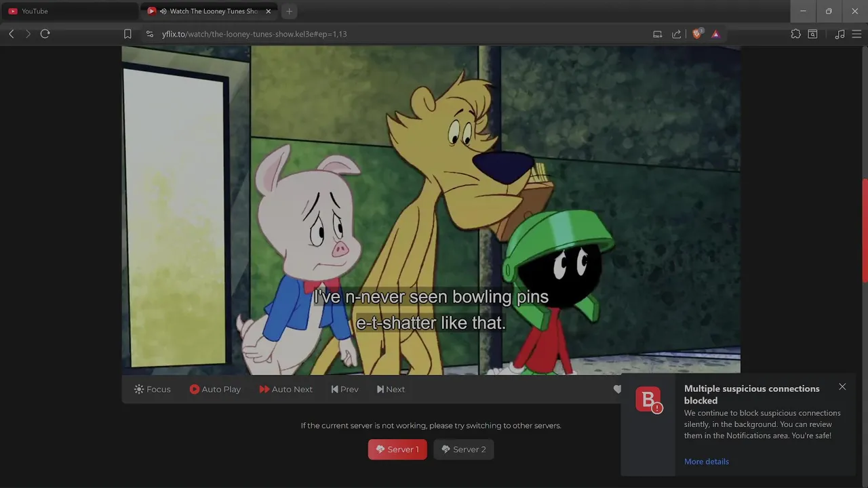Image resolution: width=868 pixels, height=488 pixels.
Task: Open Brave Shields lion icon
Action: pos(697,34)
